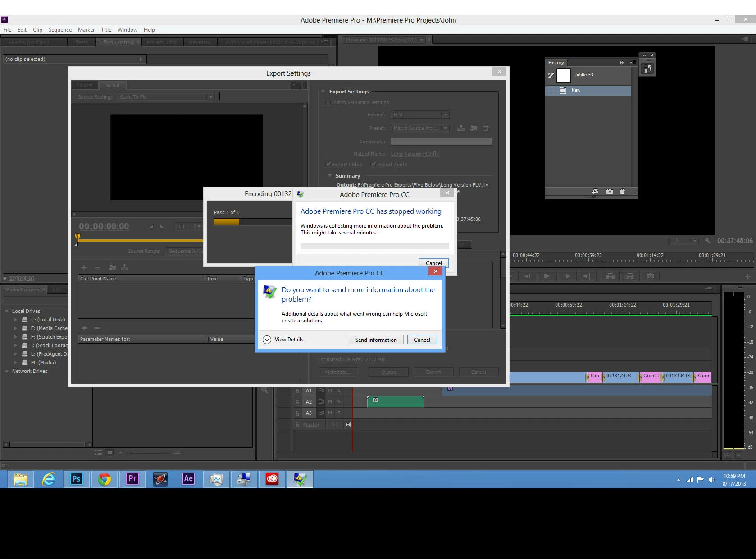Image resolution: width=756 pixels, height=560 pixels.
Task: Click the Add Cue Point plus icon
Action: pyautogui.click(x=84, y=267)
